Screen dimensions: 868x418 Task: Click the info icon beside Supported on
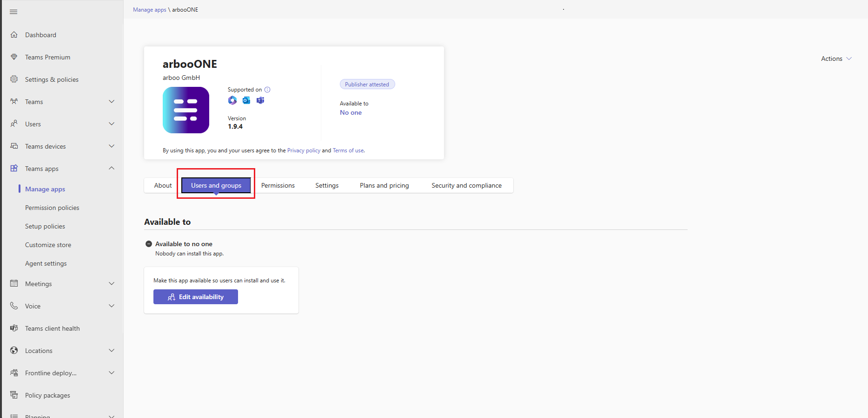pyautogui.click(x=267, y=90)
